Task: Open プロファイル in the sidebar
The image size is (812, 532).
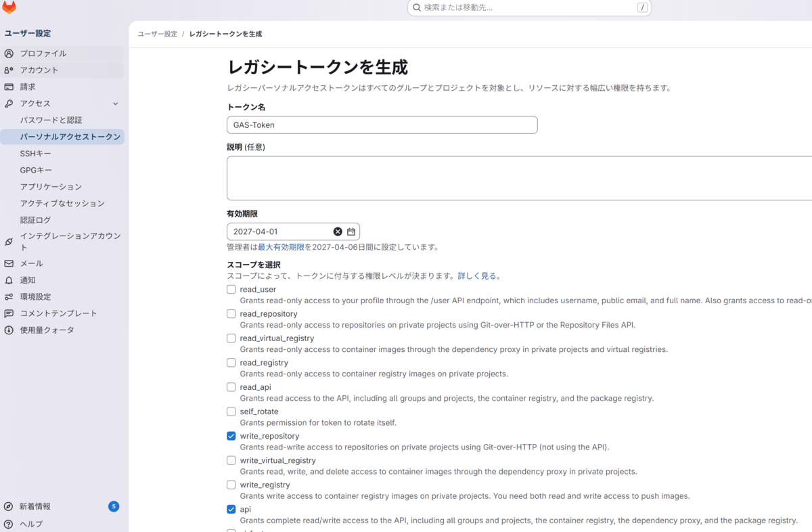Action: coord(62,53)
